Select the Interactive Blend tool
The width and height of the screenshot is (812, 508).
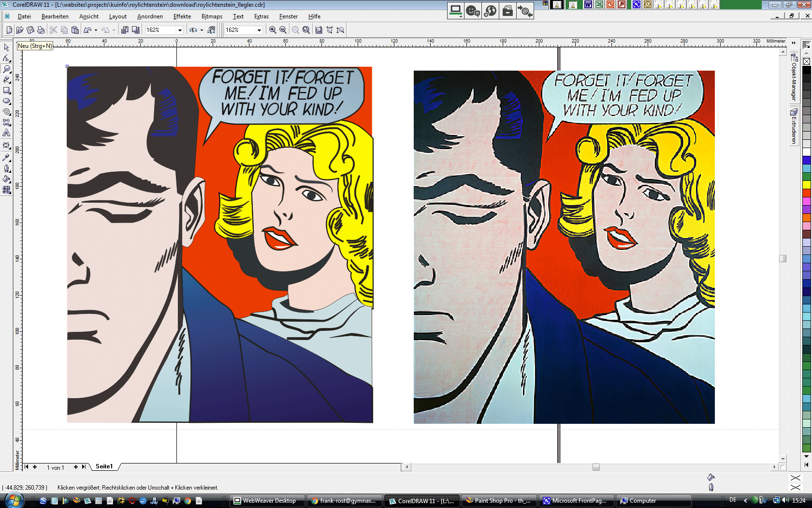[x=7, y=146]
